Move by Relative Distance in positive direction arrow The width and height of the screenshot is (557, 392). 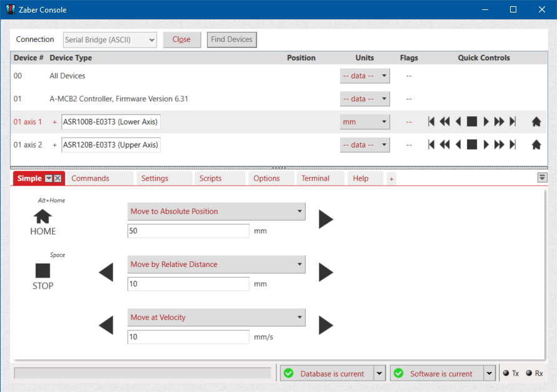pos(326,272)
